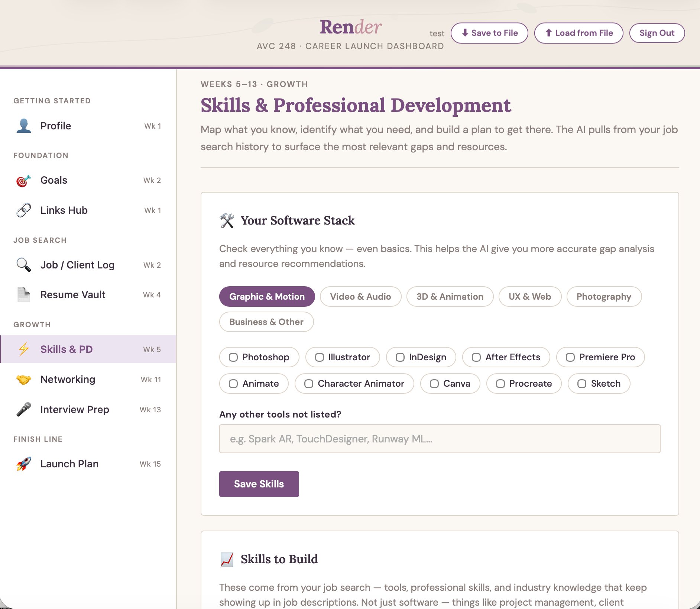The height and width of the screenshot is (609, 700).
Task: Switch to the Video & Audio tab
Action: 360,296
